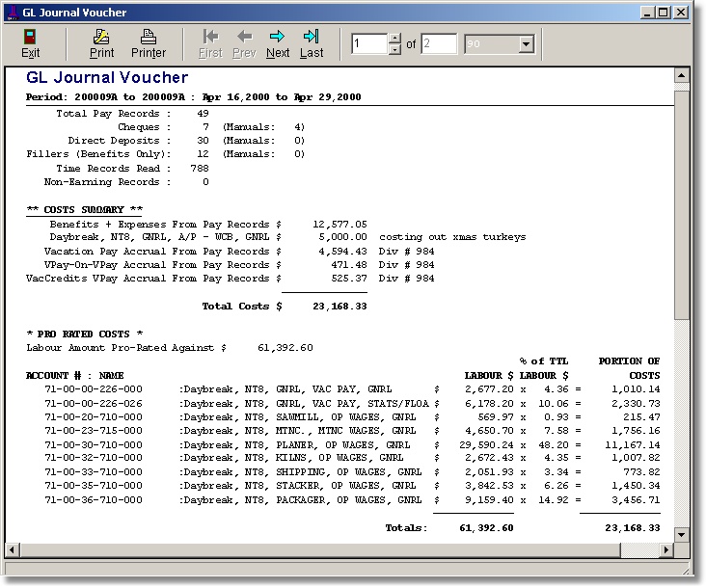Click "Fillers (Benefits Only)" label

[98, 154]
